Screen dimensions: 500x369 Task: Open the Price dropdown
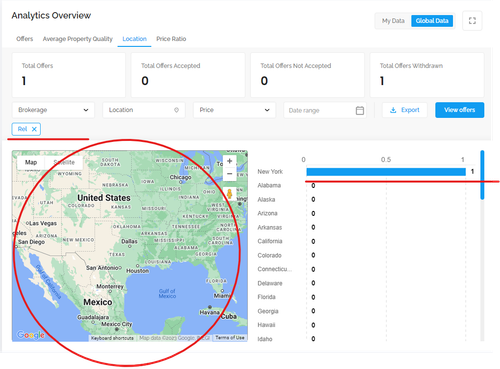(234, 110)
